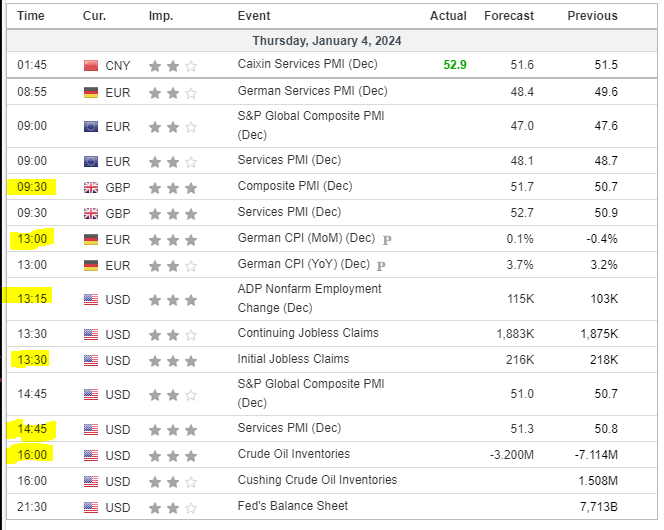The image size is (664, 530).
Task: Click the importance stars for Crude Oil Inventories
Action: (172, 456)
